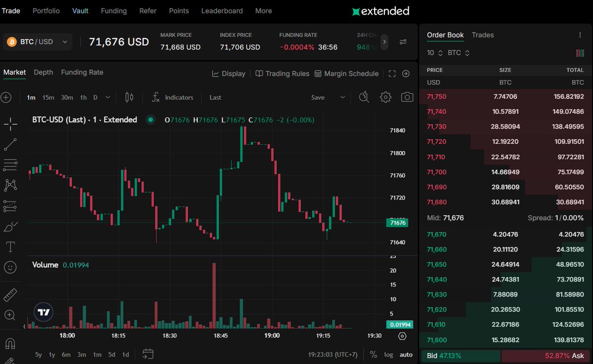The image size is (593, 364).
Task: Open chart settings gear icon
Action: (x=385, y=97)
